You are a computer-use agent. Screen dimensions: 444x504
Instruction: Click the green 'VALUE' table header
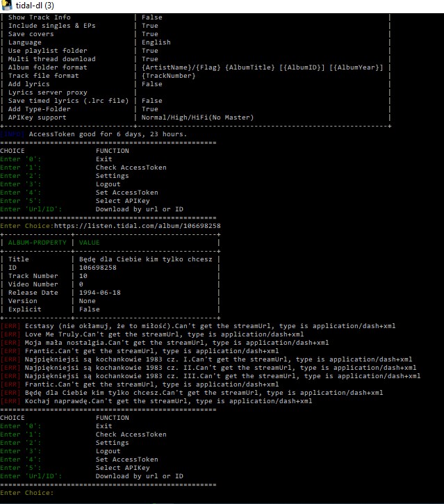90,243
